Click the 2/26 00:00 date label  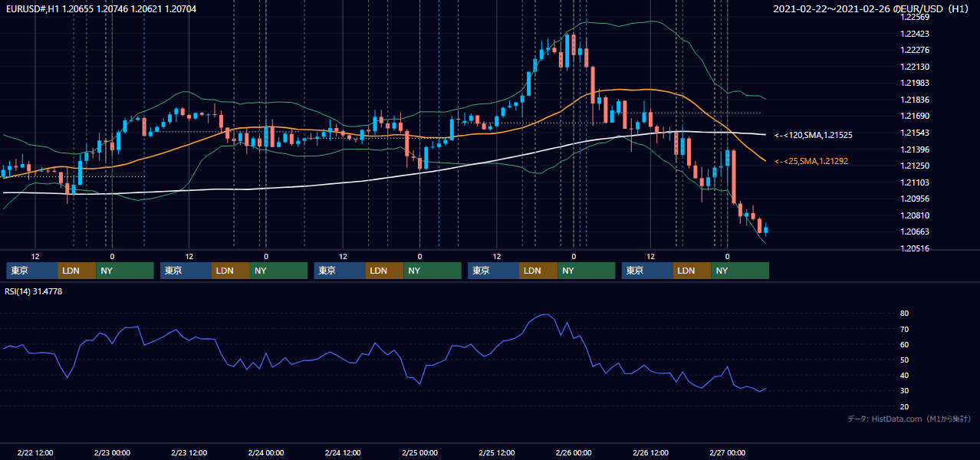point(574,453)
